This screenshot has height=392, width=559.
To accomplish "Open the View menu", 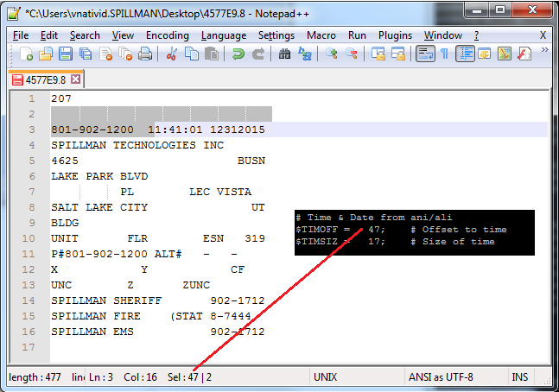I will 123,35.
